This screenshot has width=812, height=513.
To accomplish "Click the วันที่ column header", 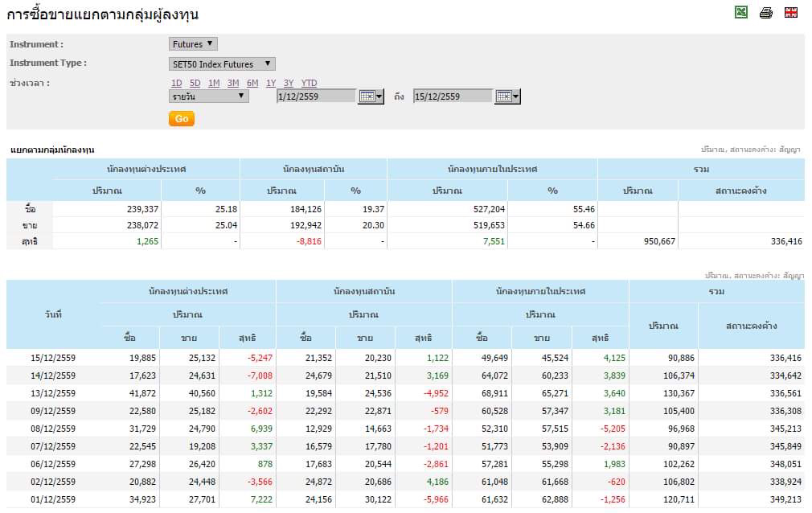I will coord(53,314).
